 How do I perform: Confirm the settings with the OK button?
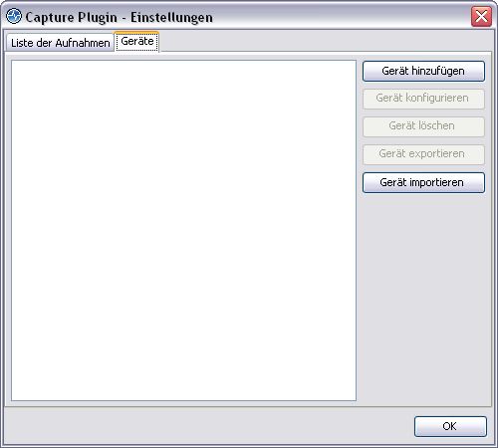[x=450, y=426]
